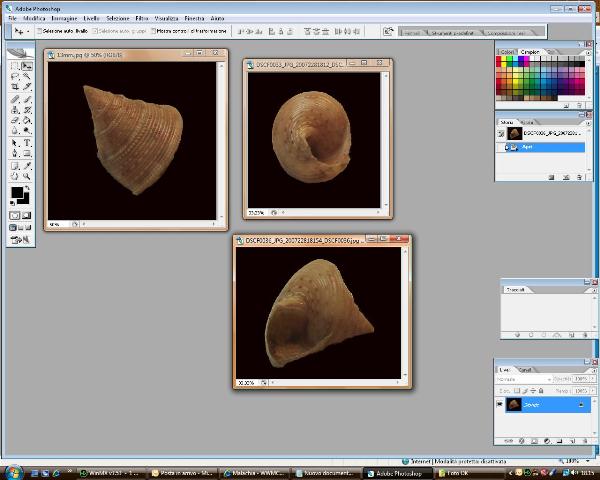Click the black foreground color swatch
The image size is (600, 480).
pyautogui.click(x=17, y=191)
